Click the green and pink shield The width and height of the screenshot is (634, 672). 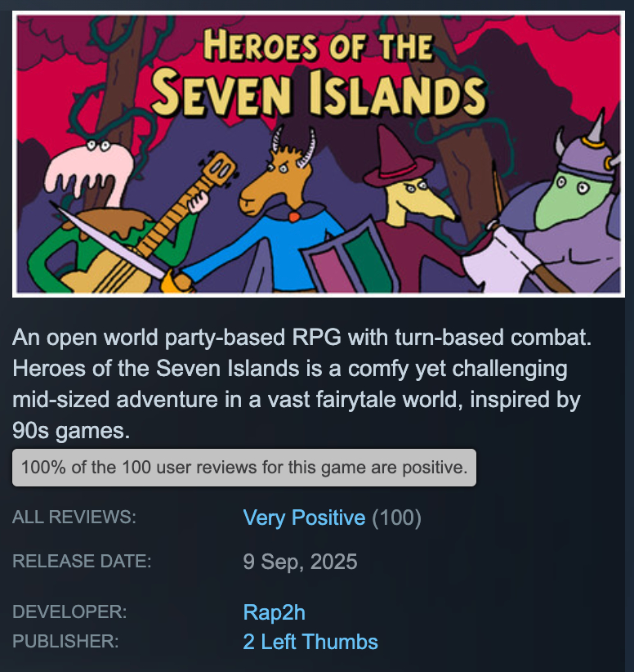pos(349,259)
